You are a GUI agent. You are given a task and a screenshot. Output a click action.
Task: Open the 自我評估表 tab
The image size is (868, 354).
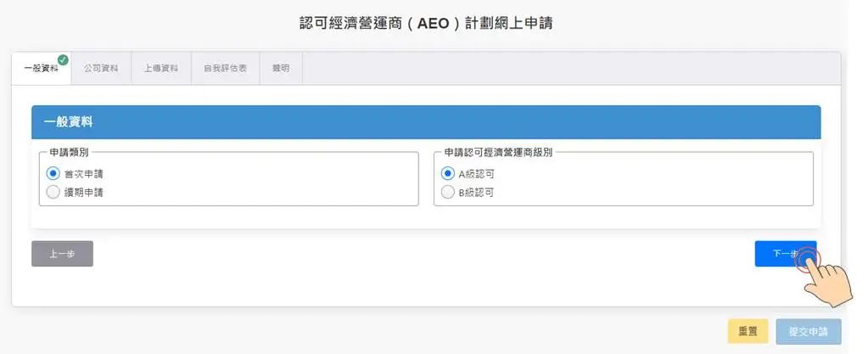[x=225, y=69]
